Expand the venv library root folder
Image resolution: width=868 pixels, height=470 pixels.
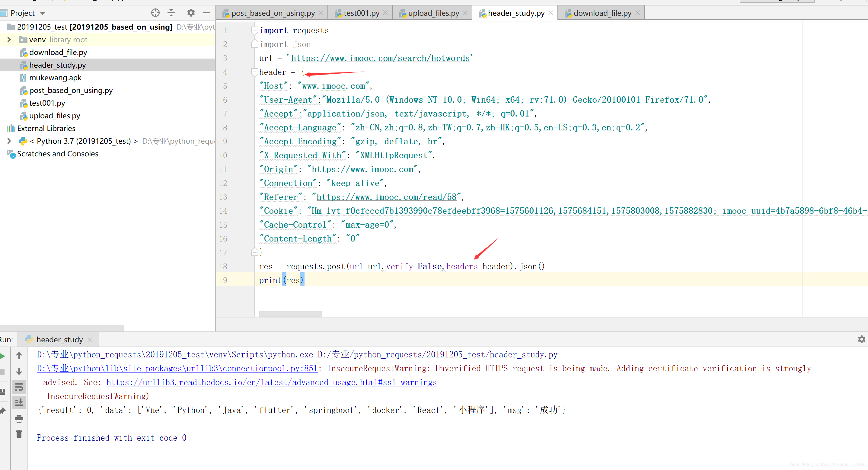pyautogui.click(x=9, y=40)
